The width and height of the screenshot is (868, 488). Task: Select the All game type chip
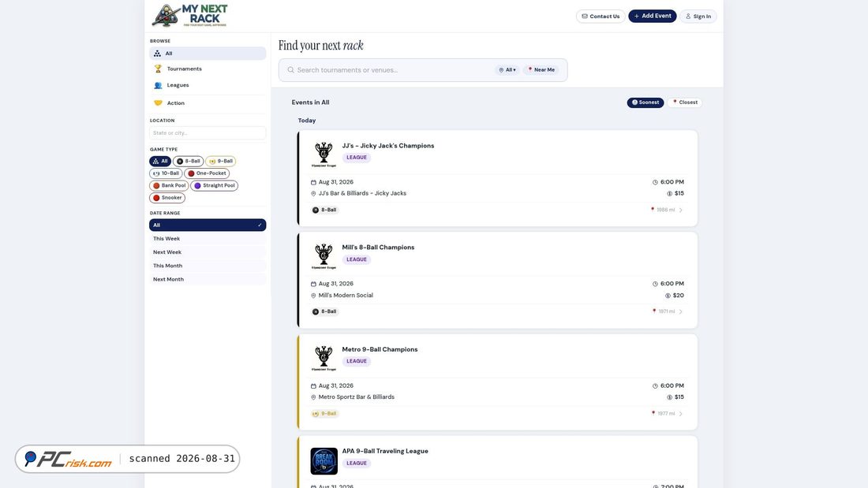(x=160, y=161)
